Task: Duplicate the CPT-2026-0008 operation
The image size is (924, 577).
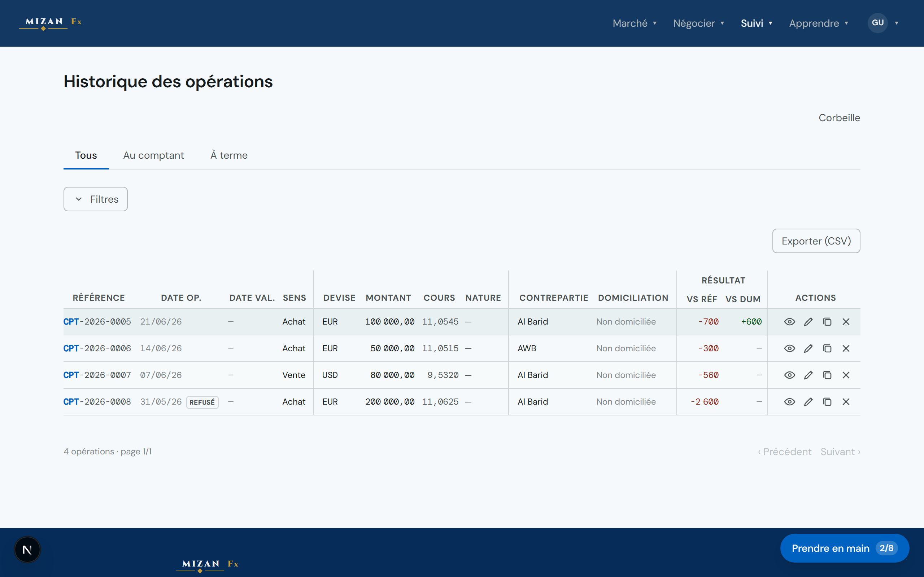Action: (x=827, y=402)
